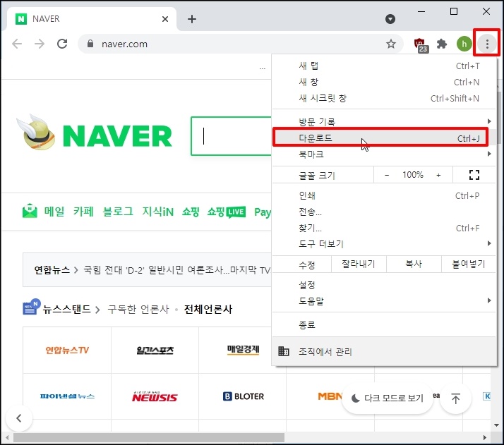Image resolution: width=504 pixels, height=445 pixels.
Task: Click the Naver search input box
Action: (232, 136)
